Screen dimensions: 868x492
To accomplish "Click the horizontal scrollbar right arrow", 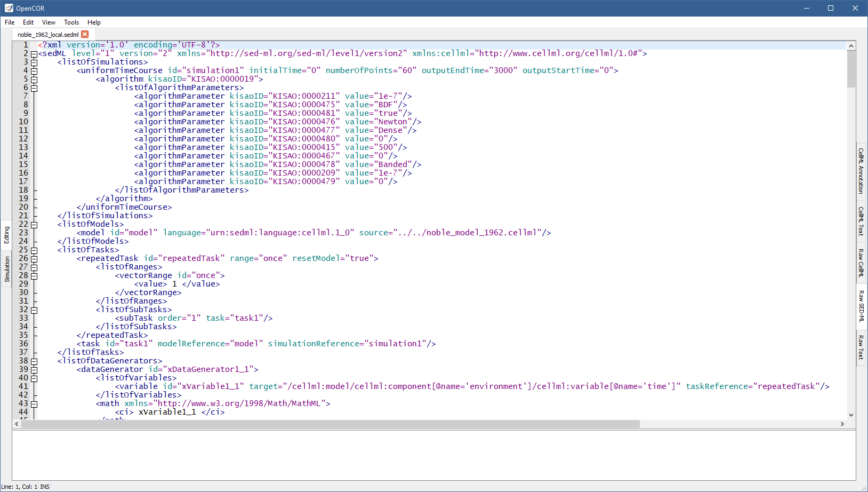I will pyautogui.click(x=842, y=424).
